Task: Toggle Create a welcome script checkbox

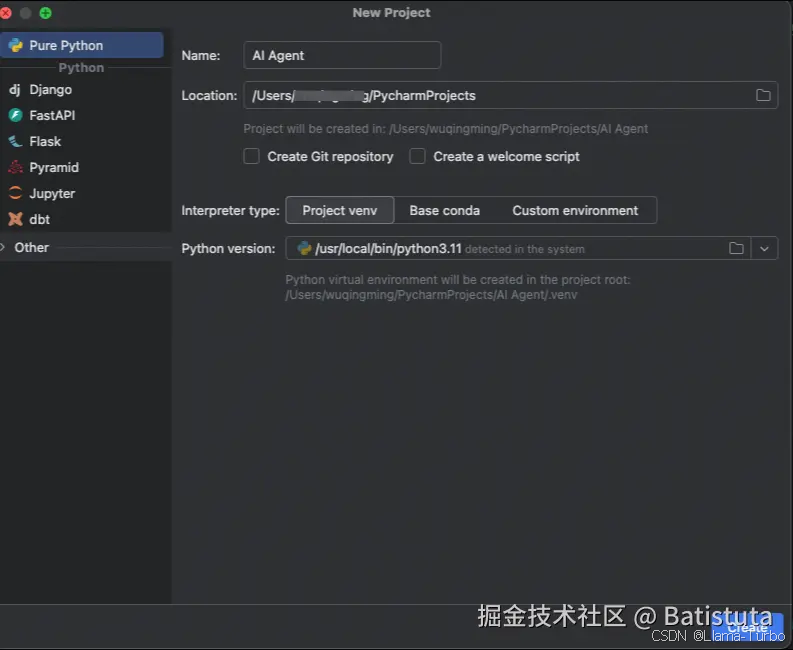Action: click(417, 156)
